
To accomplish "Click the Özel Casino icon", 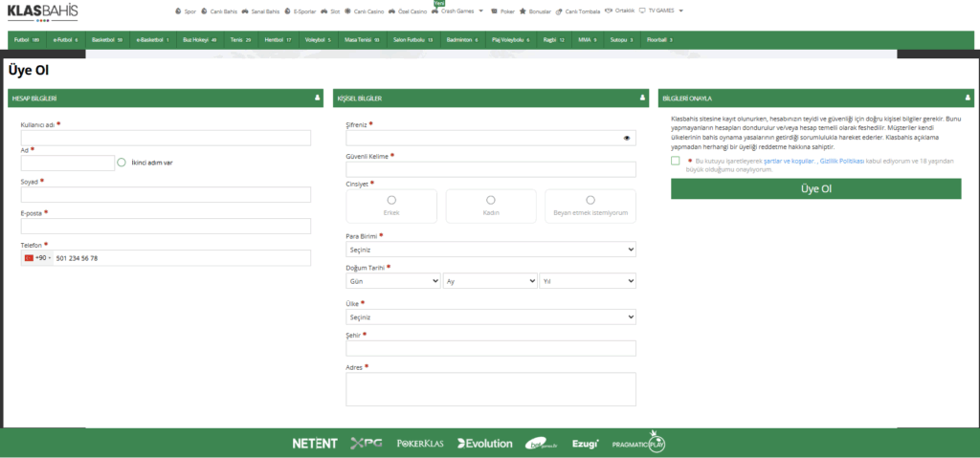I will [x=391, y=11].
